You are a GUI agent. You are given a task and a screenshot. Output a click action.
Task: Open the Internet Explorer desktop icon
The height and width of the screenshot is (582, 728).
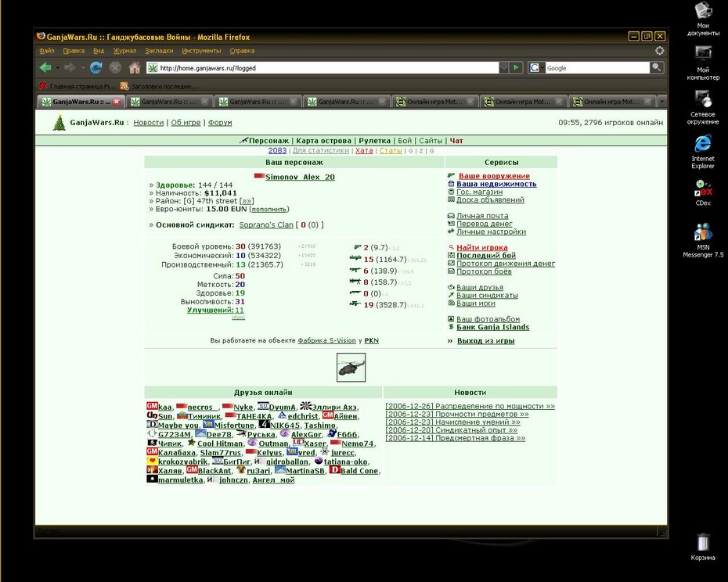pos(702,153)
